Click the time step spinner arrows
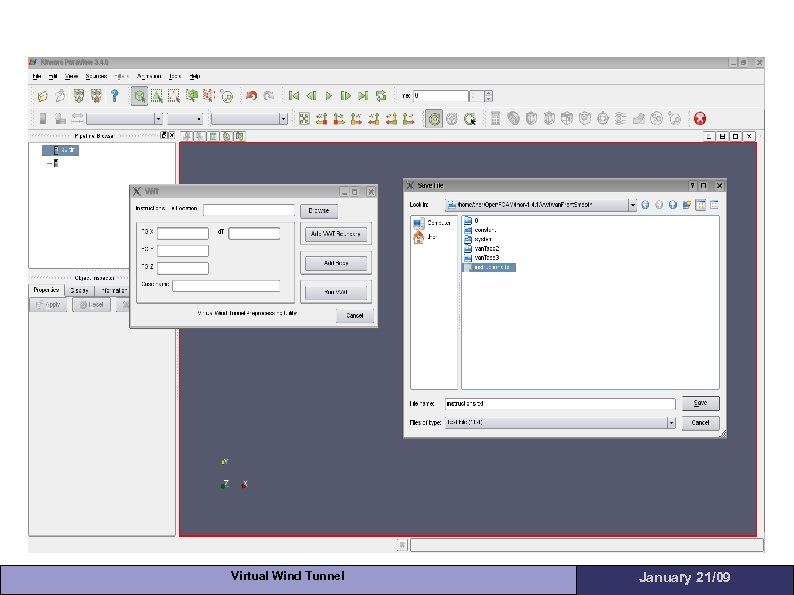The image size is (794, 595). click(x=488, y=96)
